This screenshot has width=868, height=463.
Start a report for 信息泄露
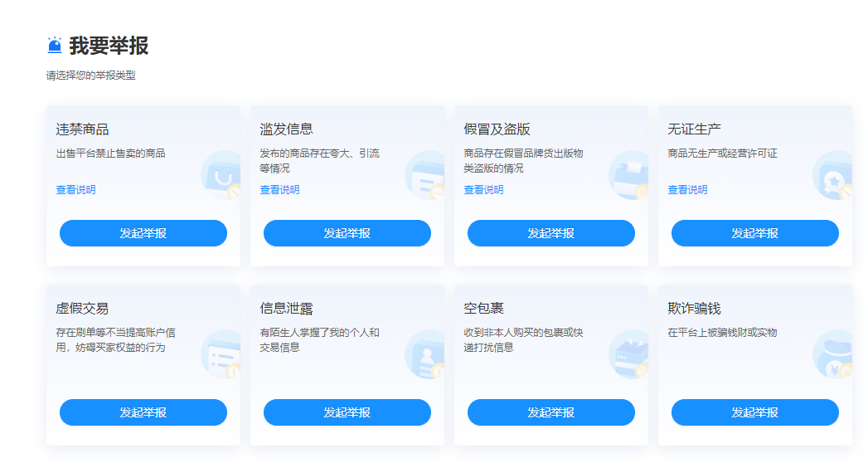coord(347,412)
